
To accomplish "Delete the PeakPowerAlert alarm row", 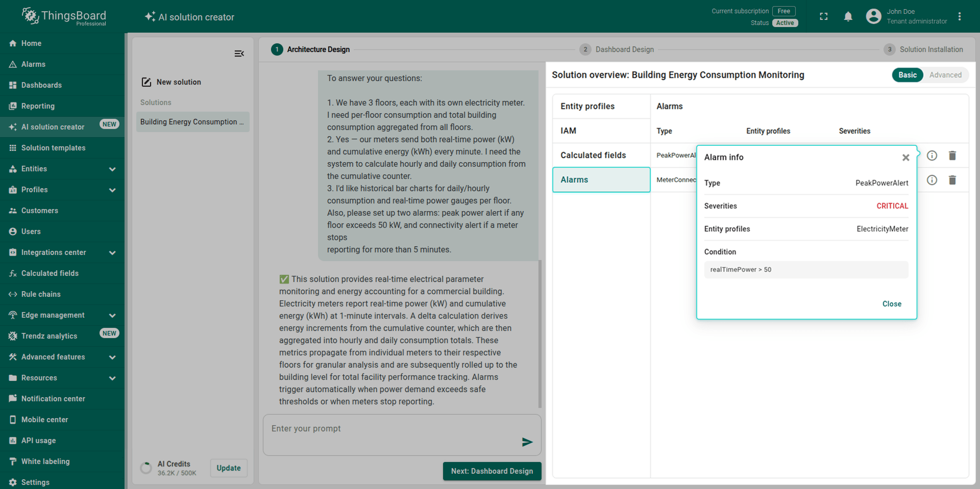I will [952, 156].
